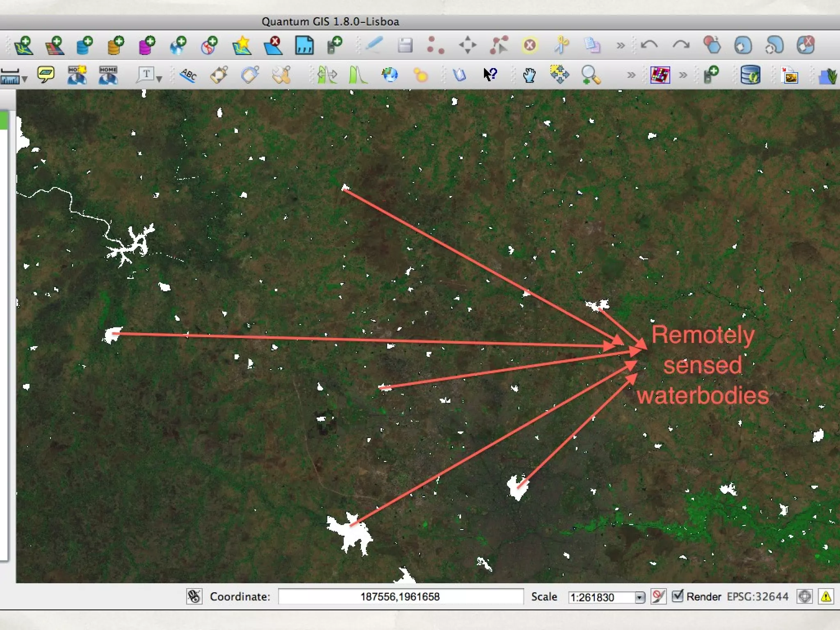Expand the Measure tool dropdown arrow

[x=25, y=79]
